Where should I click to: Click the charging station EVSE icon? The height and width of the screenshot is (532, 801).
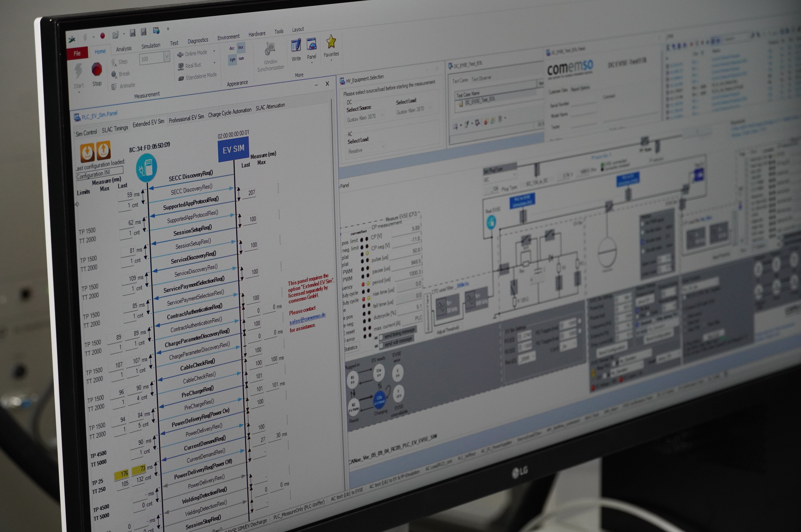[x=146, y=168]
